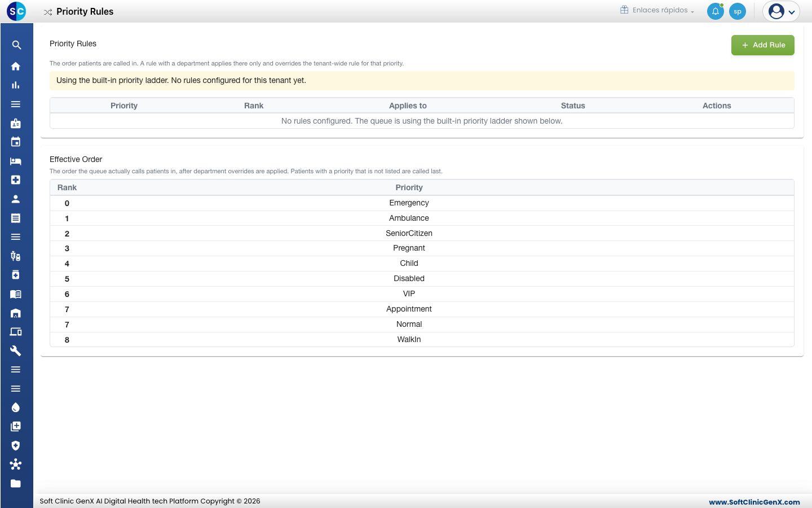Viewport: 812px width, 508px height.
Task: Open the wrench settings sidebar icon
Action: 16,351
